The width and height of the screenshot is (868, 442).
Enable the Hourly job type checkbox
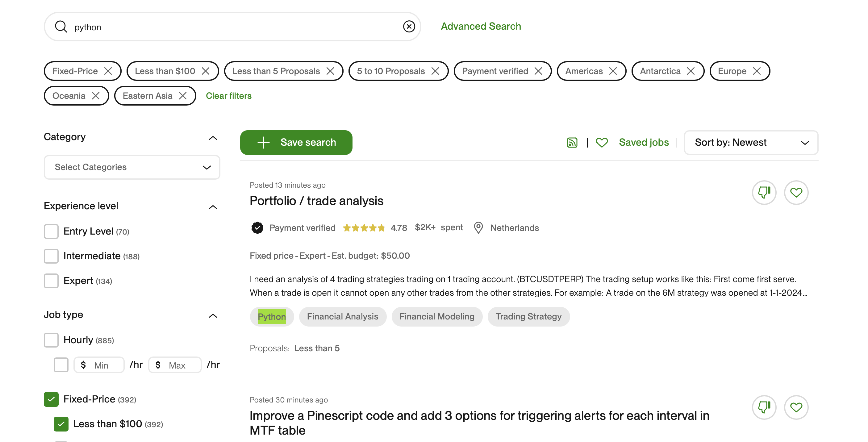pos(51,340)
